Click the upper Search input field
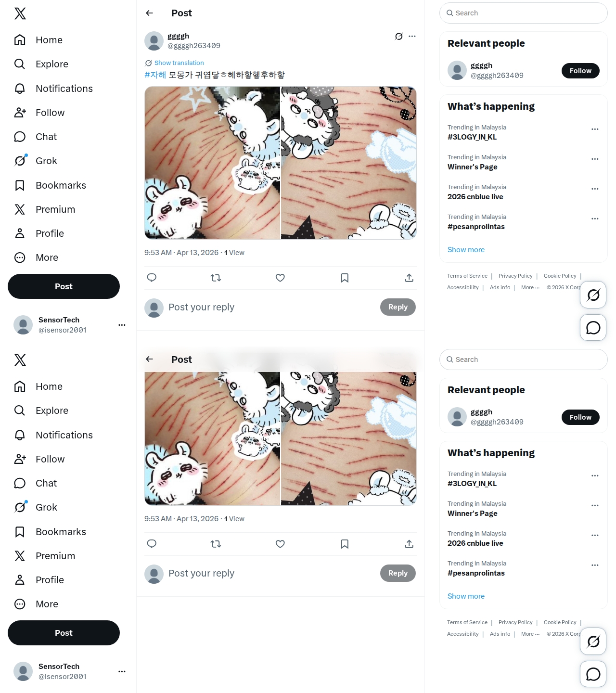Viewport: 616px width, 693px height. (x=524, y=13)
